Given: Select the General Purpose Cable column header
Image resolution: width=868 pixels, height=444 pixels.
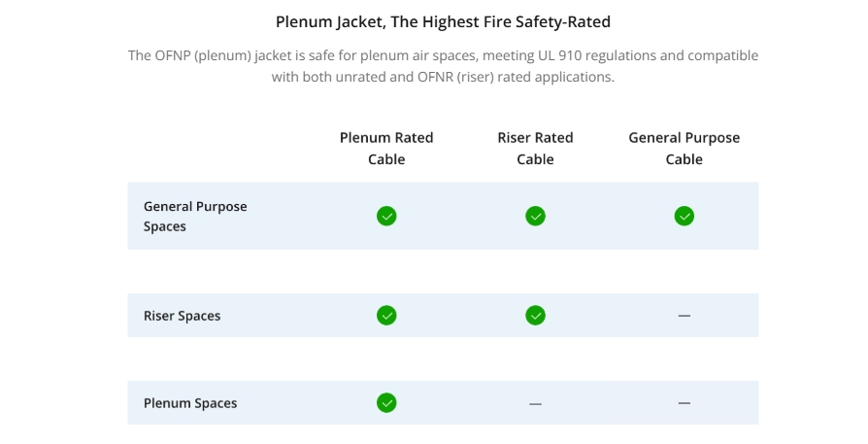Looking at the screenshot, I should [x=684, y=149].
